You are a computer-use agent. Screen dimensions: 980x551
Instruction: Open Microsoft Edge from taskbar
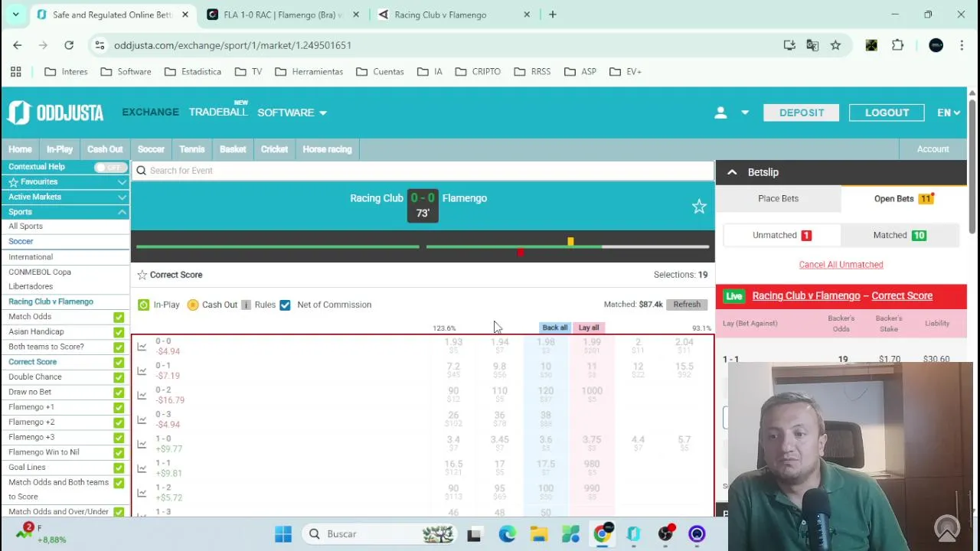pos(507,534)
